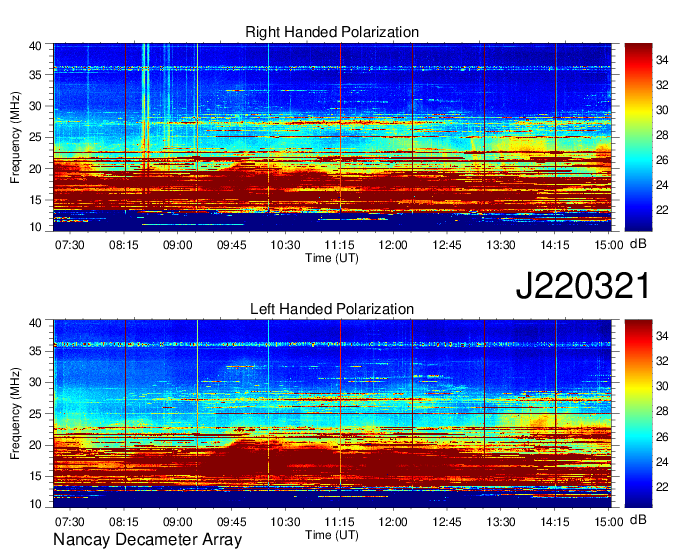The width and height of the screenshot is (680, 552).
Task: Click "15" frequency tick on Left Handed plot
Action: [x=36, y=476]
